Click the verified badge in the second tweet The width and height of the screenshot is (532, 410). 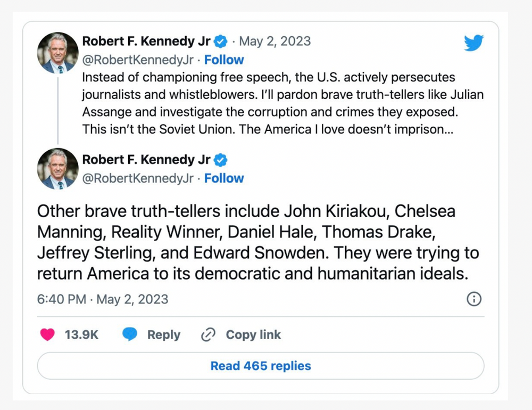221,160
